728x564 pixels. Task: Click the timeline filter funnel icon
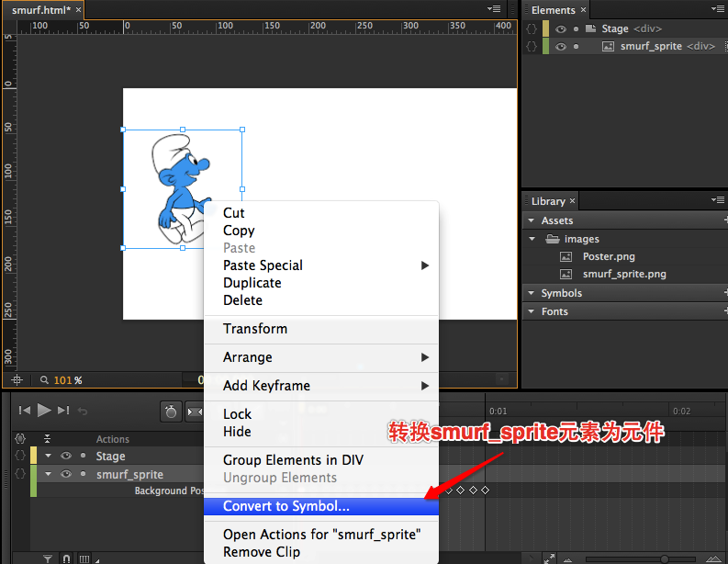point(48,558)
